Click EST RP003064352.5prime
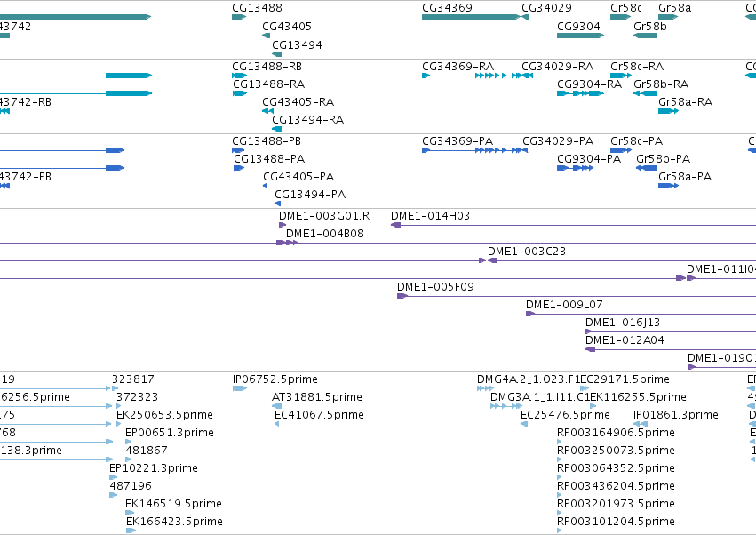756x535 pixels. coord(616,468)
